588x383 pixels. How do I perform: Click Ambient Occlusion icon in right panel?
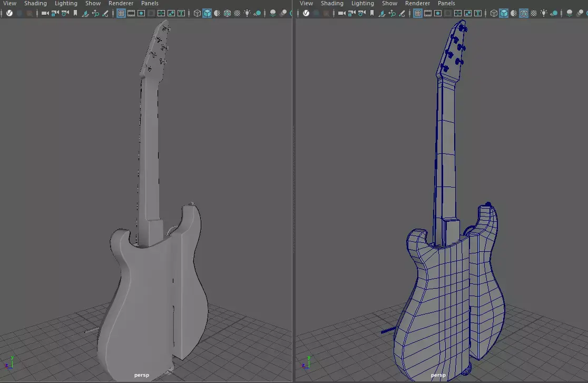click(570, 13)
